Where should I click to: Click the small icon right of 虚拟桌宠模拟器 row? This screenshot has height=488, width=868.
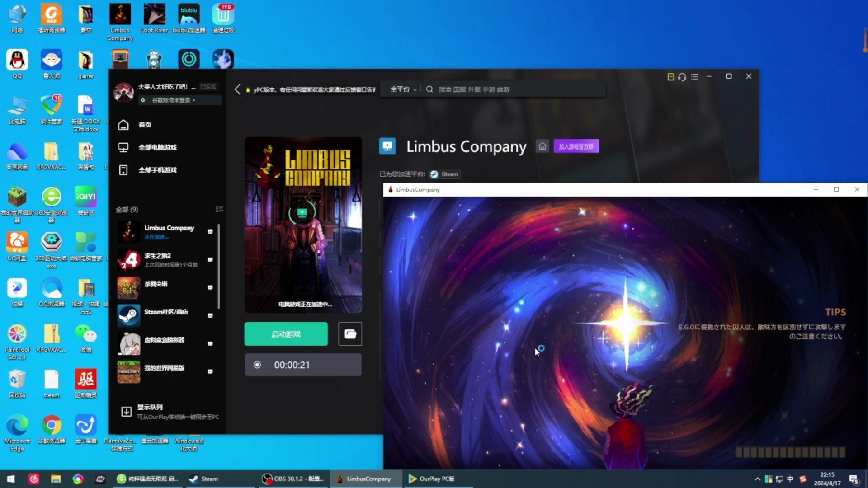210,344
